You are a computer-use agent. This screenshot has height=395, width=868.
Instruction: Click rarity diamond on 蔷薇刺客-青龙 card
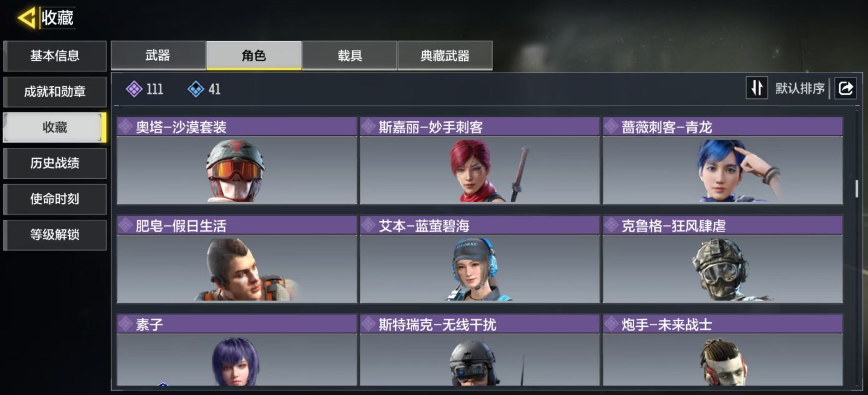coord(611,127)
